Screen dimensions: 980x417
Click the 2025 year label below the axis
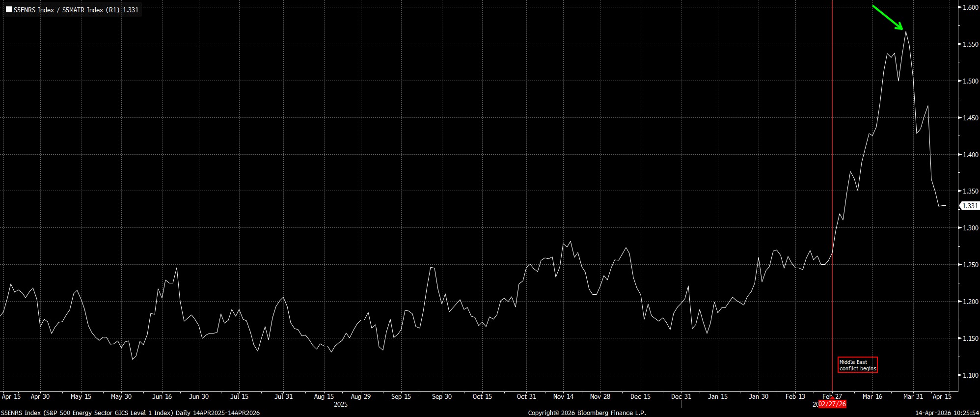click(340, 404)
